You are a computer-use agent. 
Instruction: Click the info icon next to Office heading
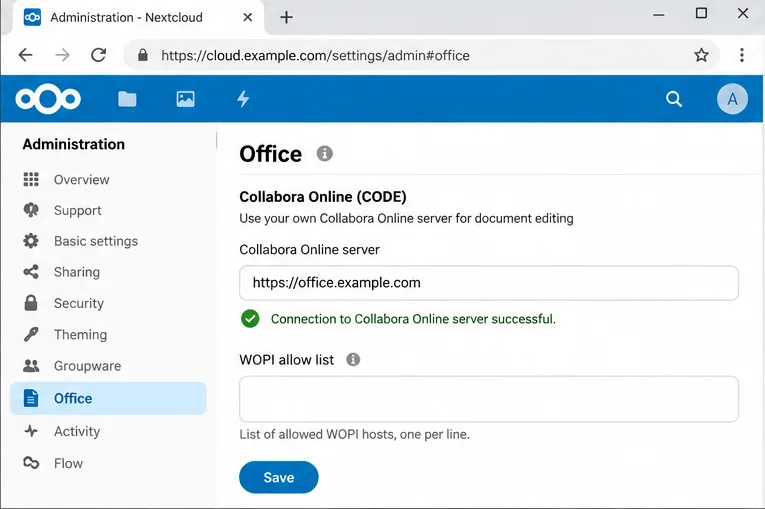point(324,154)
